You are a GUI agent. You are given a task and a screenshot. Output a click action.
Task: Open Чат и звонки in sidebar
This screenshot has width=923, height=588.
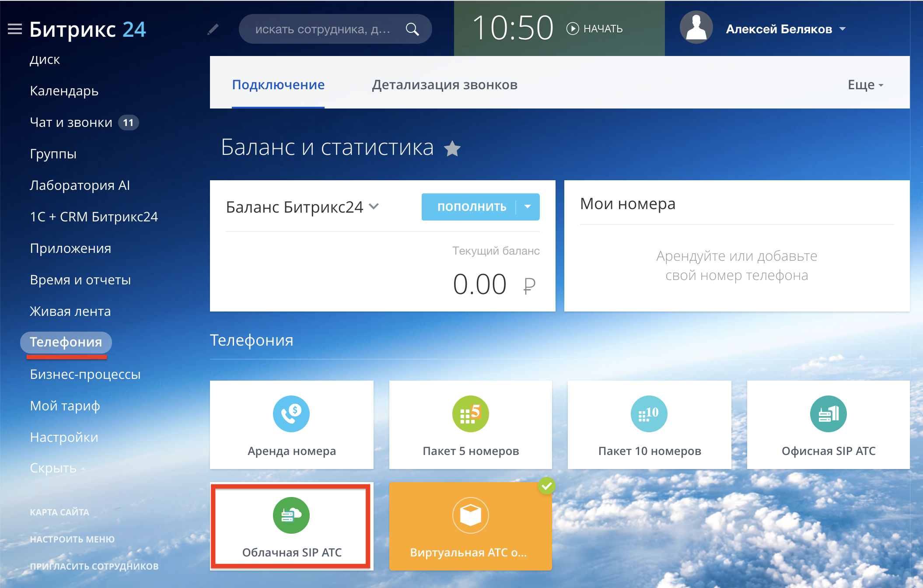coord(71,122)
